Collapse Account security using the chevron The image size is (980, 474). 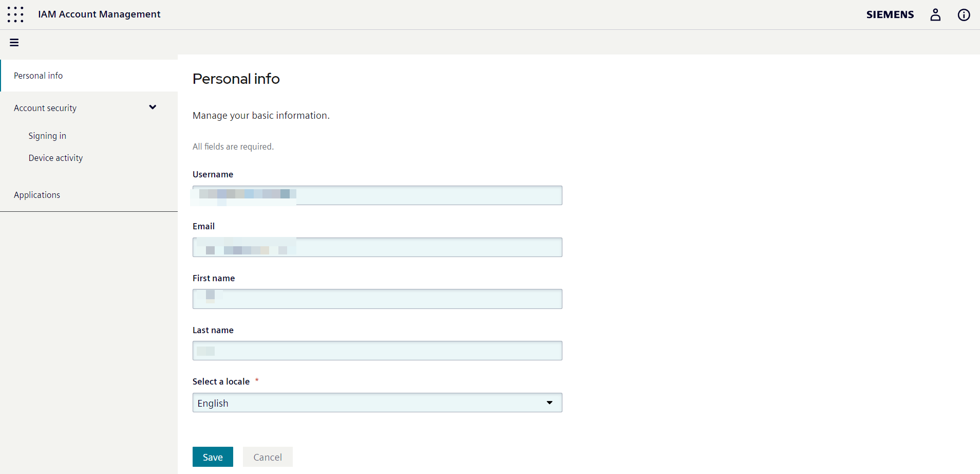coord(153,107)
